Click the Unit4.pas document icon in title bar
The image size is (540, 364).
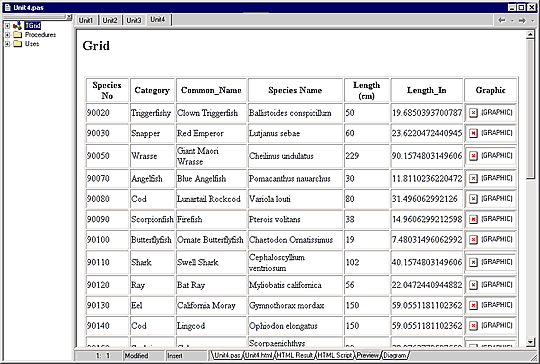pyautogui.click(x=8, y=7)
